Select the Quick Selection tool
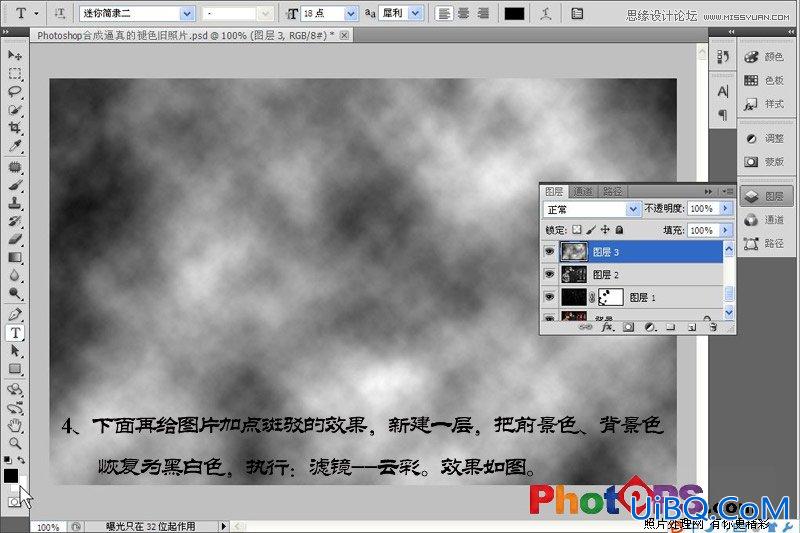The image size is (800, 533). coord(15,110)
